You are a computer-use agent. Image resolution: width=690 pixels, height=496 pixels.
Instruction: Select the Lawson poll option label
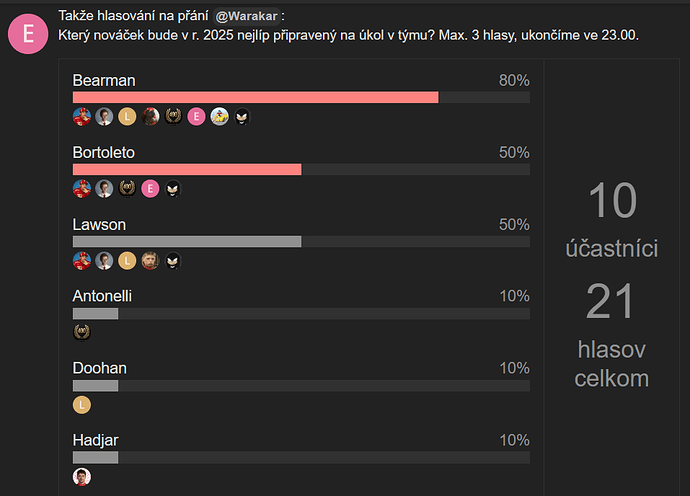(x=99, y=224)
